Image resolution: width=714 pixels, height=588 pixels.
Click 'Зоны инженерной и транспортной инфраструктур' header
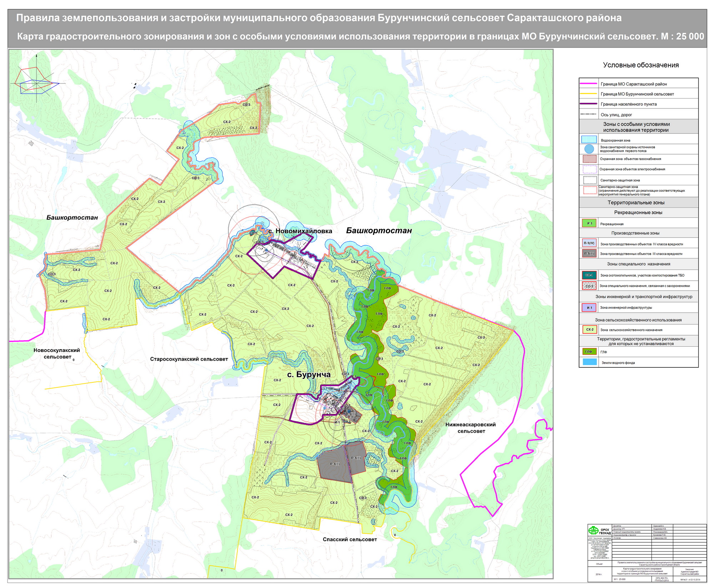pyautogui.click(x=644, y=297)
